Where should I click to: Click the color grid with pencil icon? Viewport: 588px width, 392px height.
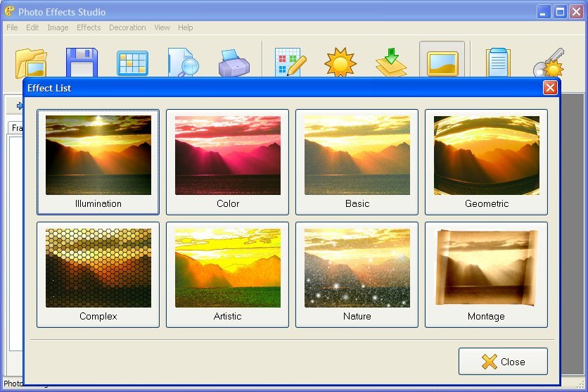[x=290, y=62]
